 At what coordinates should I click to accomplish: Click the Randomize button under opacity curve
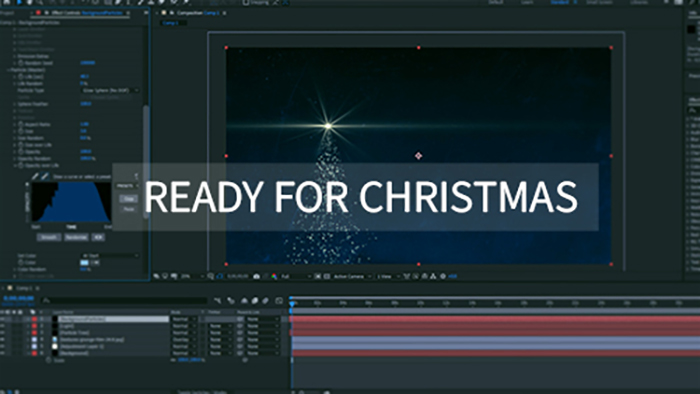76,237
